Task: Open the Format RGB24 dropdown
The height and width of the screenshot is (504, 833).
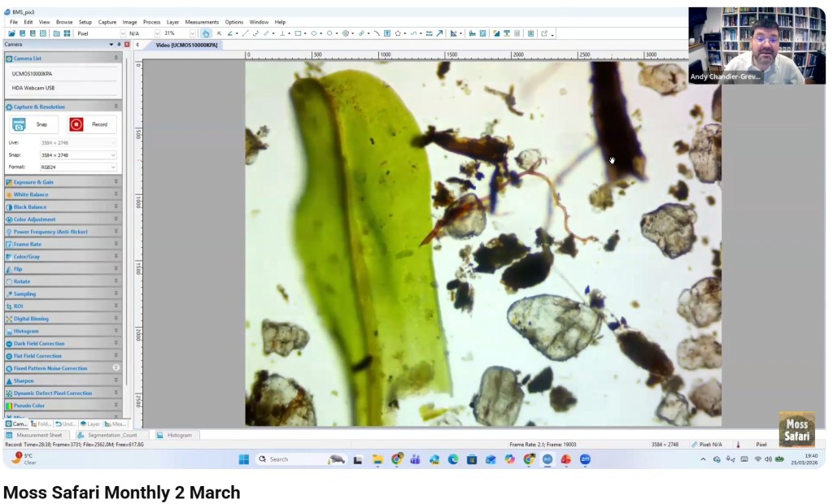Action: click(78, 167)
